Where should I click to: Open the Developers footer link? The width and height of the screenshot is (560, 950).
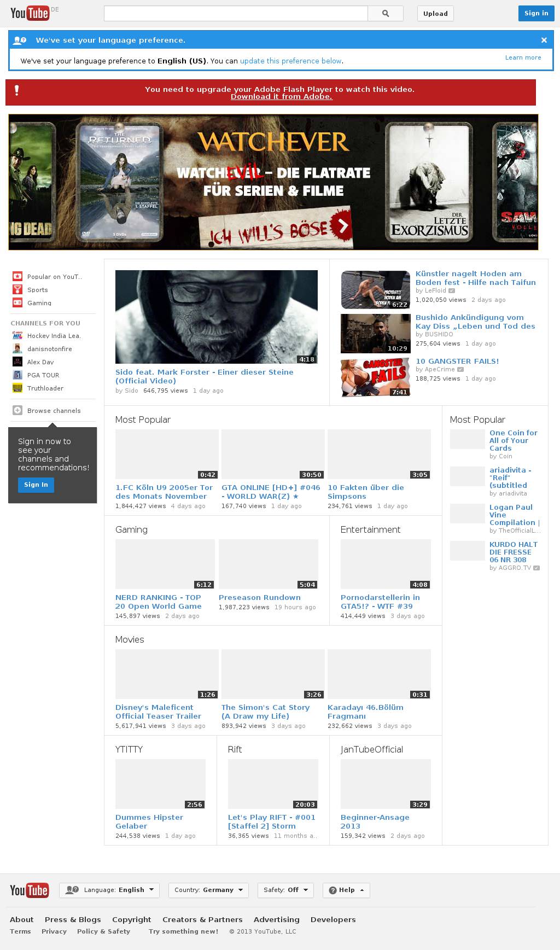pos(332,919)
